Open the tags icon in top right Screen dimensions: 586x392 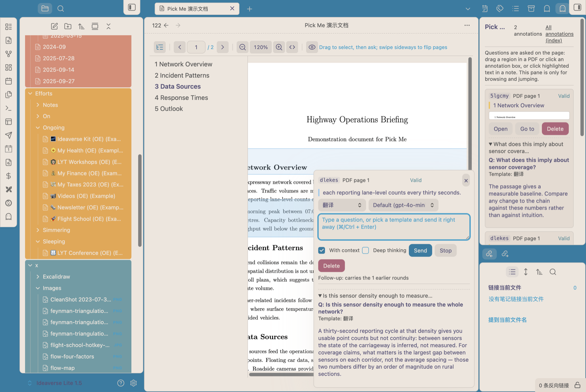(500, 8)
